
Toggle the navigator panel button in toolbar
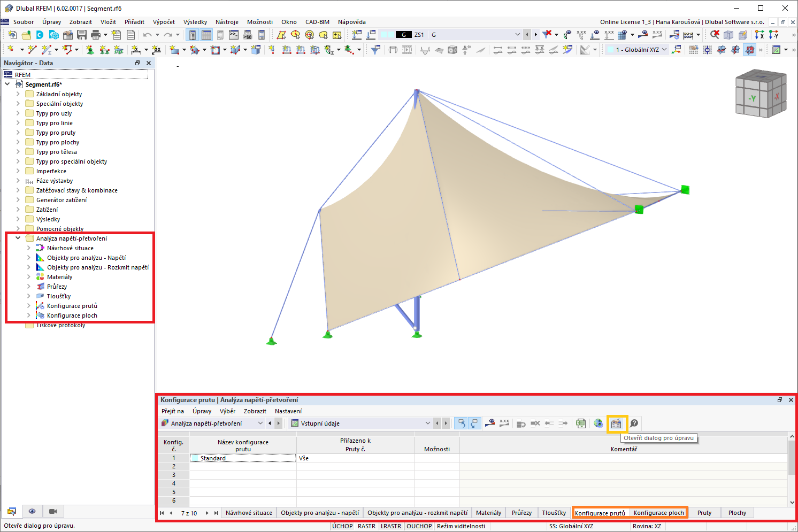click(x=192, y=35)
